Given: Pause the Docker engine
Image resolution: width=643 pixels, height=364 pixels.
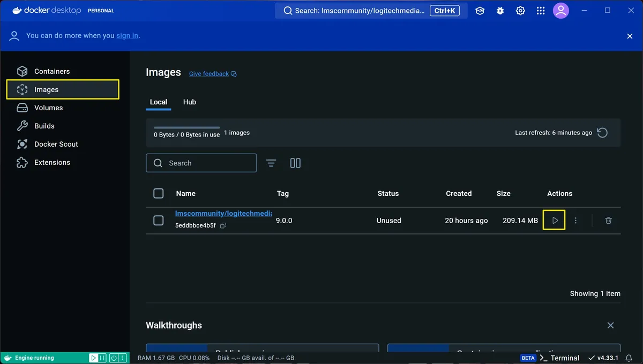Looking at the screenshot, I should (102, 358).
